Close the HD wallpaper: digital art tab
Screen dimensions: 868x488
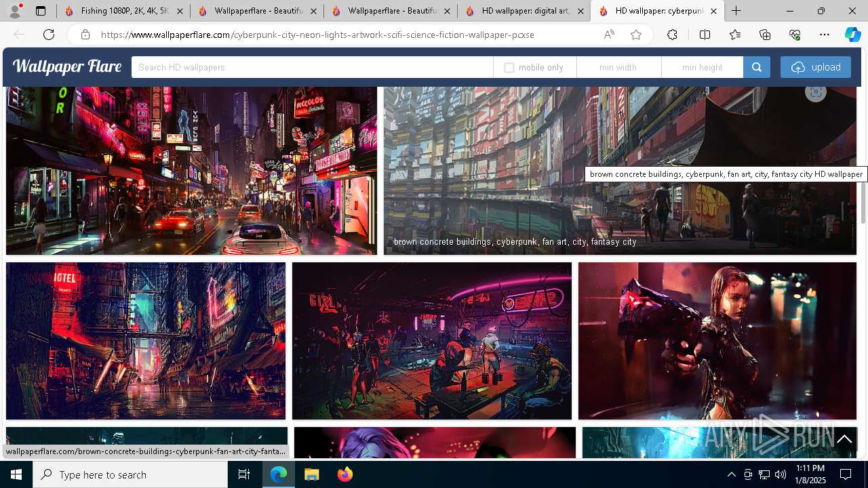click(580, 11)
